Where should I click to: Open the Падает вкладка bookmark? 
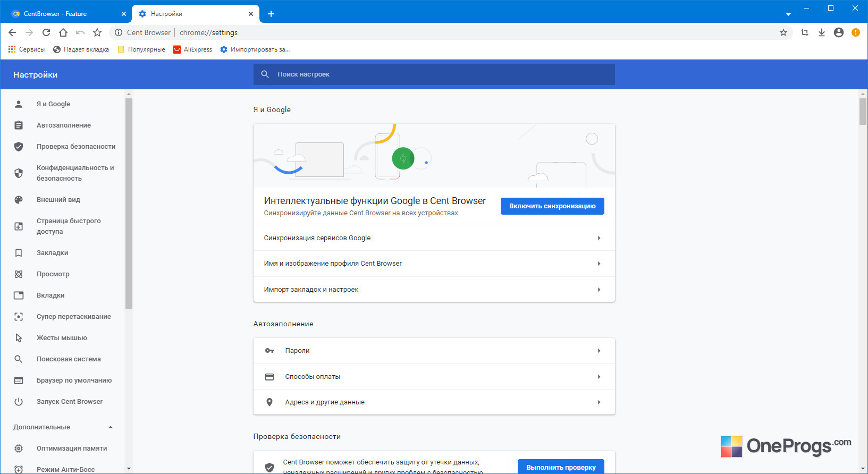click(x=81, y=49)
